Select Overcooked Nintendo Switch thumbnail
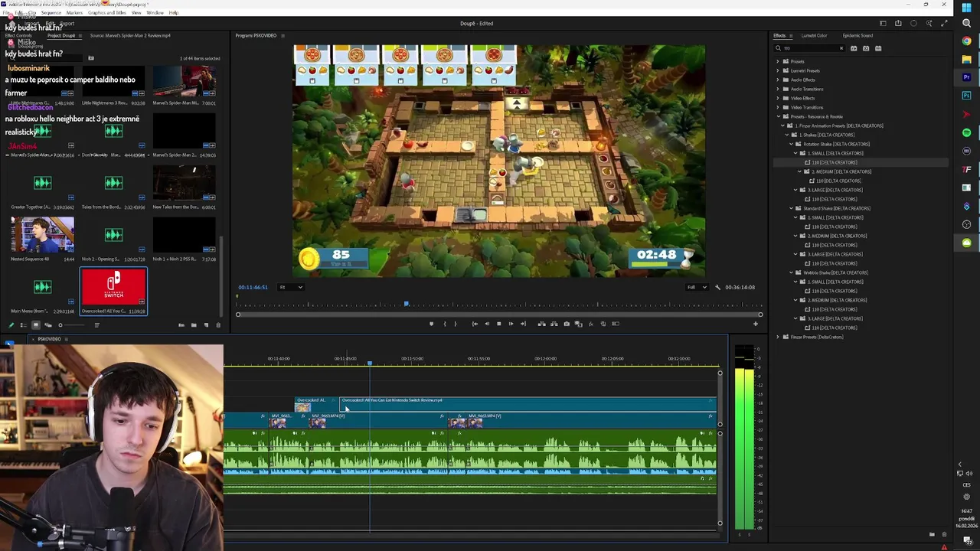This screenshot has height=551, width=980. point(113,288)
